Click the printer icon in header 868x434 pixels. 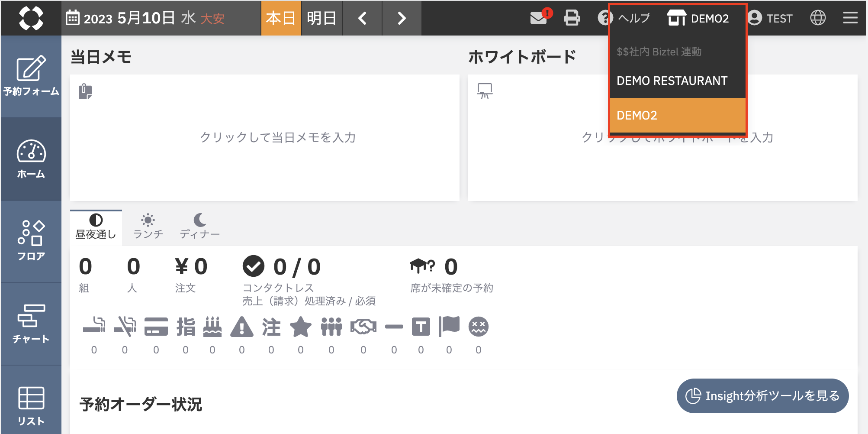pyautogui.click(x=572, y=18)
